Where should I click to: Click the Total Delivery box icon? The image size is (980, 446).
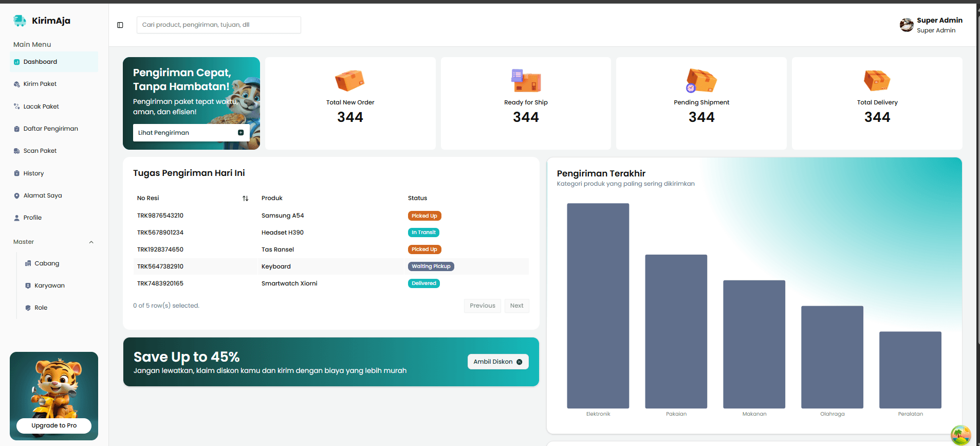[877, 80]
